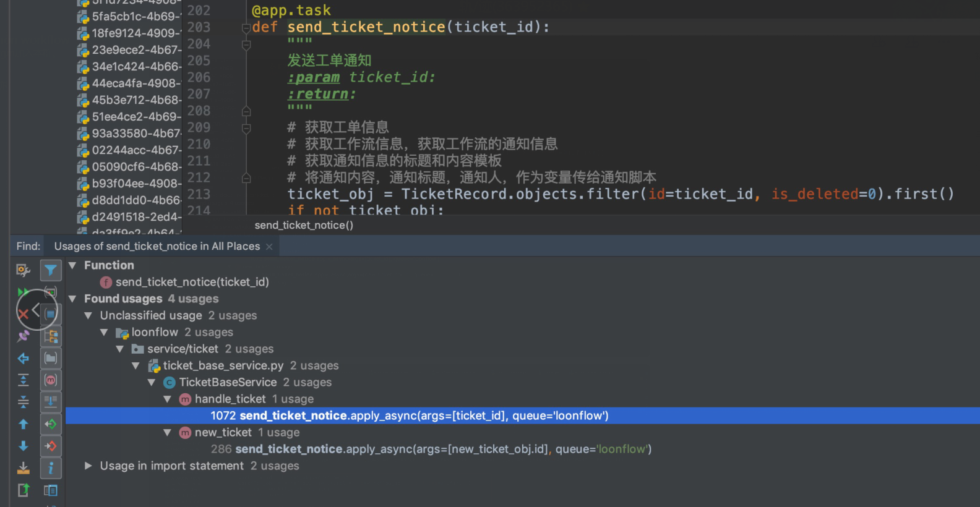Collapse the loonflow module node

point(104,332)
